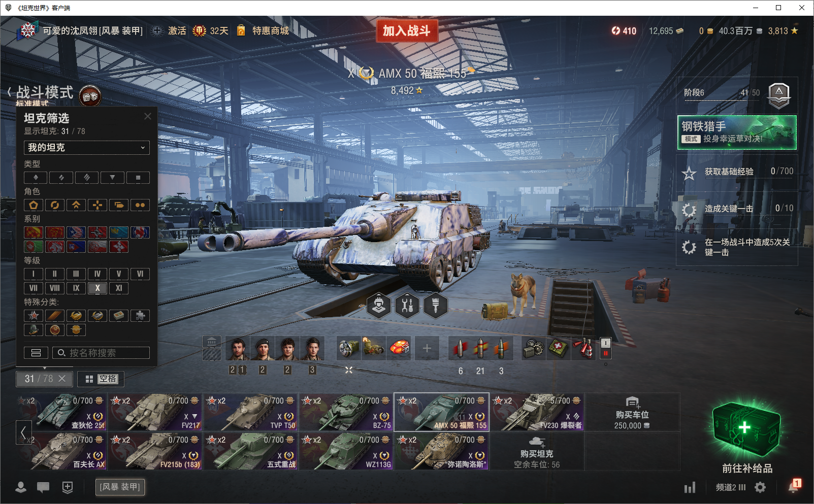Click the 加入战斗 button
Screen dimensions: 814x504
[x=407, y=31]
